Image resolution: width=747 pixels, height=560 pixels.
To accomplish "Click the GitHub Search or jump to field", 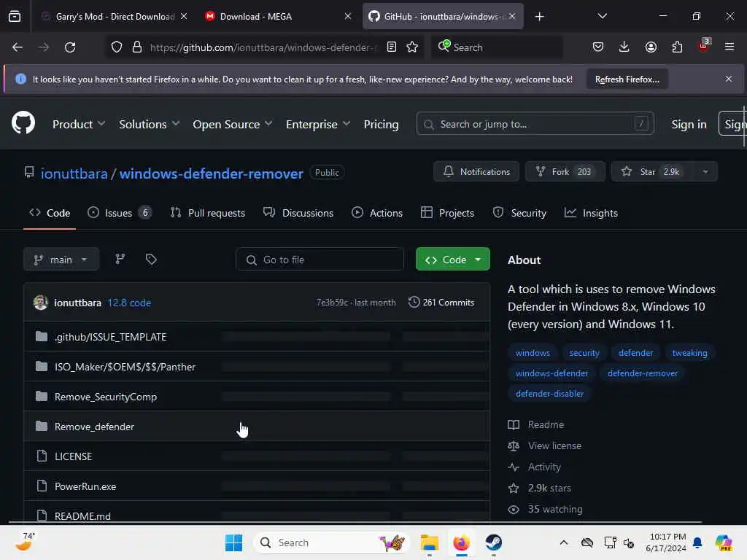I will click(x=535, y=124).
